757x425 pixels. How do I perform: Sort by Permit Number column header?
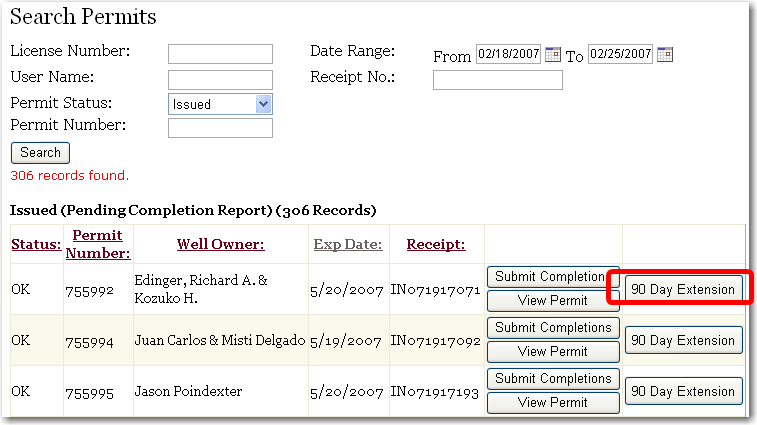(x=98, y=245)
